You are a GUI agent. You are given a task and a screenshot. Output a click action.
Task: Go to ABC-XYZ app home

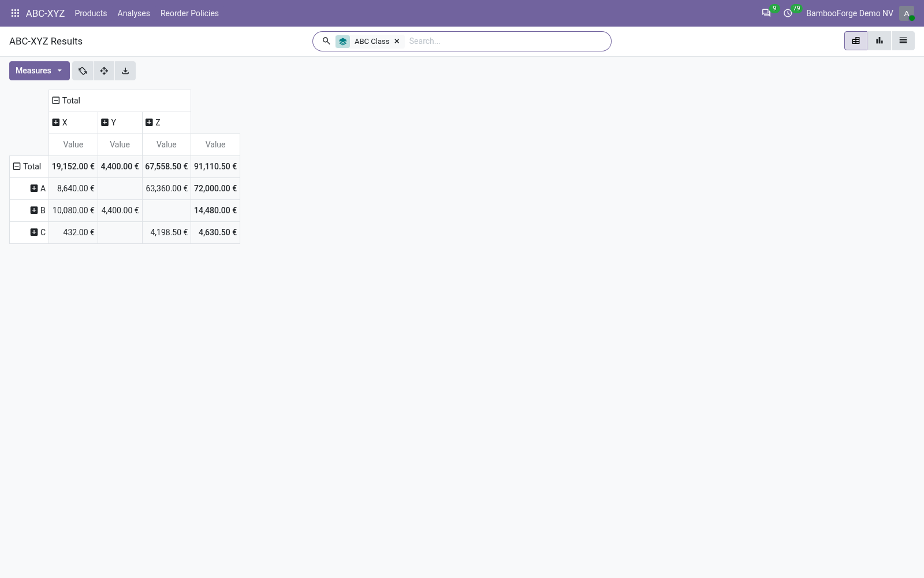tap(45, 13)
